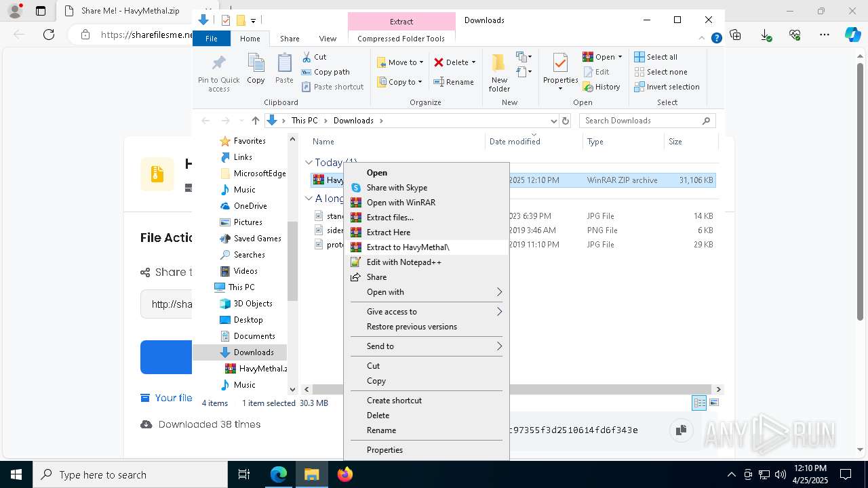This screenshot has width=868, height=488.
Task: Choose Edit with Notepad++
Action: (x=427, y=262)
